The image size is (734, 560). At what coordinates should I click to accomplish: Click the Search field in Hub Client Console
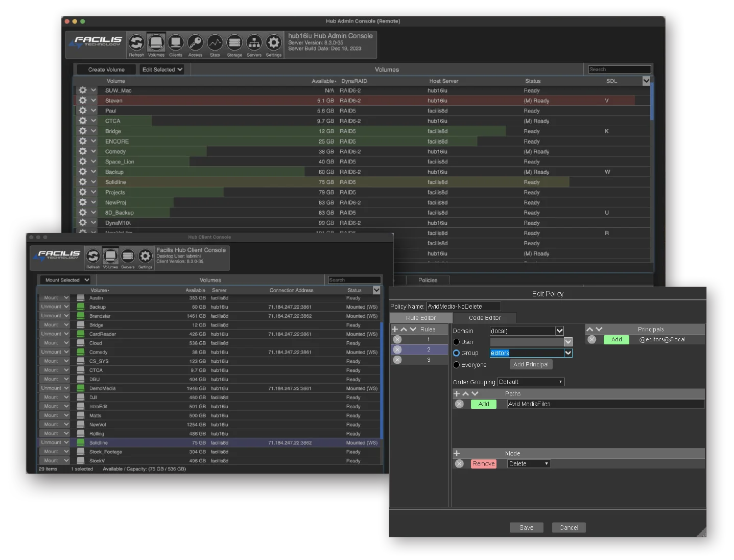tap(354, 280)
